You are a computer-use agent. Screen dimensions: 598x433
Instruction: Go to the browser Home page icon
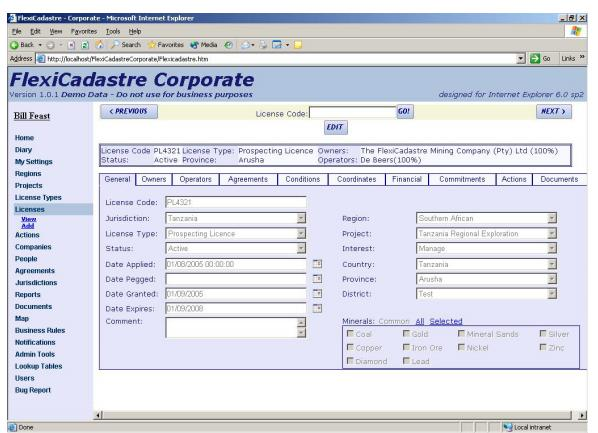click(x=100, y=45)
